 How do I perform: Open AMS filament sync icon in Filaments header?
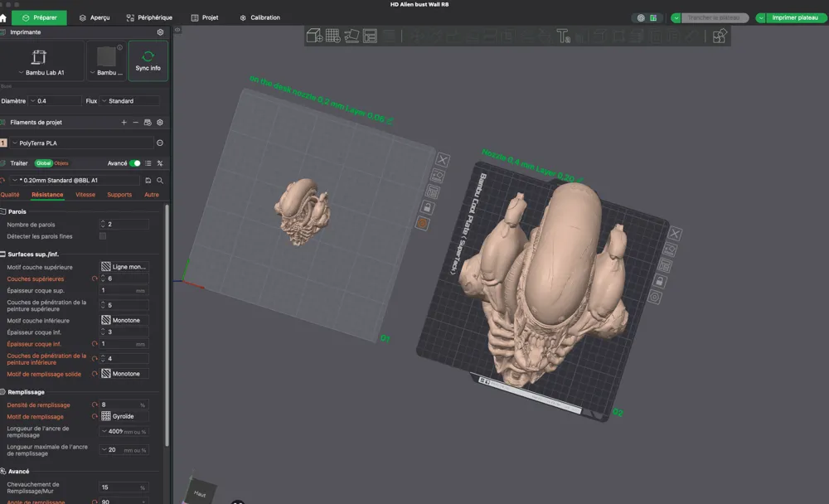click(148, 122)
